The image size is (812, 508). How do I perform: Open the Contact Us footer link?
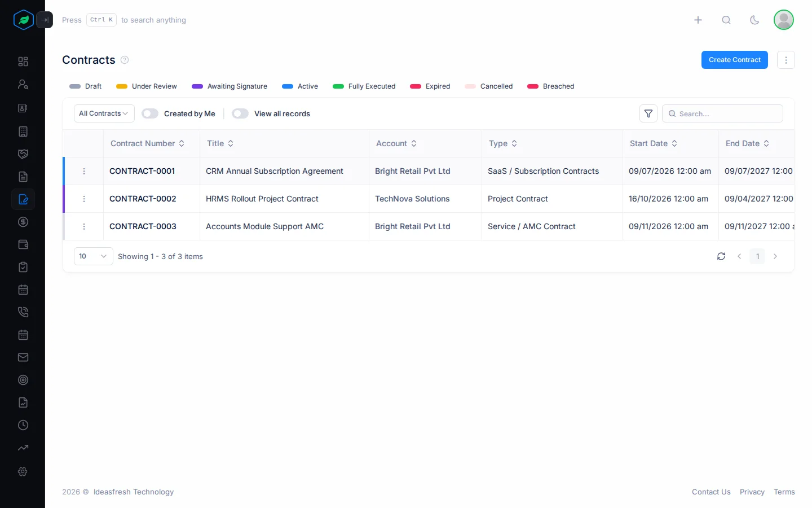711,492
